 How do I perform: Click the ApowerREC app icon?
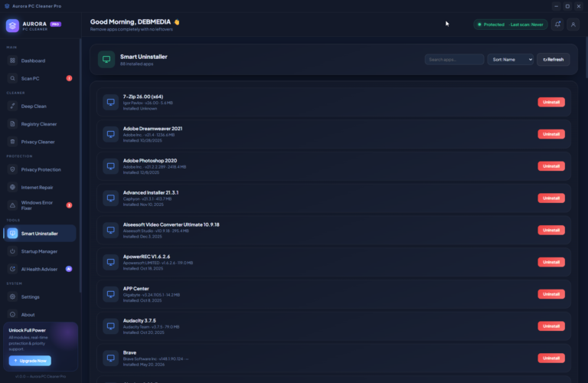click(x=110, y=262)
